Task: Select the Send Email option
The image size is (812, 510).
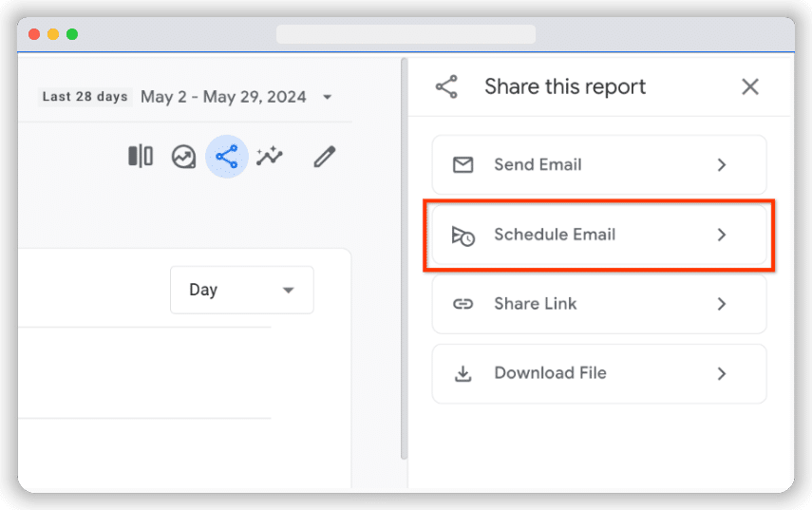Action: 599,164
